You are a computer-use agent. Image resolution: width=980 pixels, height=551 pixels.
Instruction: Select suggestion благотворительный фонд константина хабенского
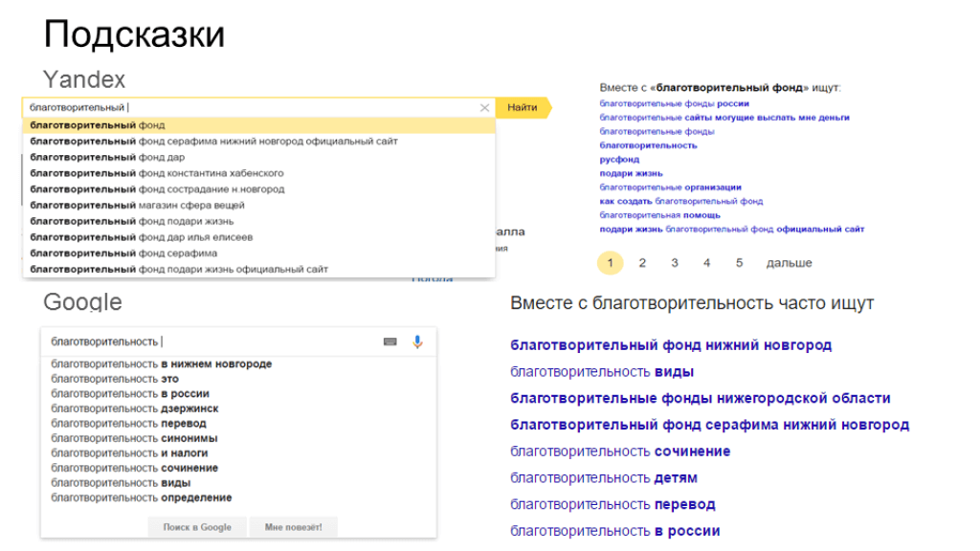pyautogui.click(x=156, y=173)
